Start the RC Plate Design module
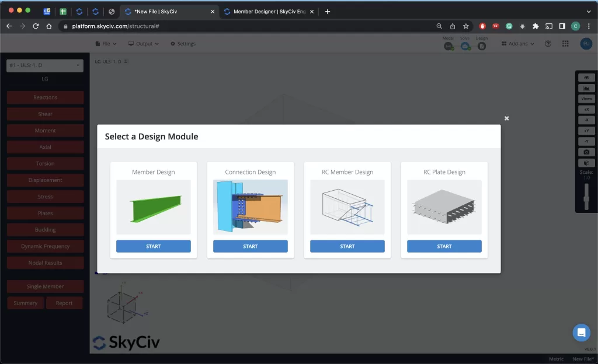This screenshot has width=598, height=364. 444,246
